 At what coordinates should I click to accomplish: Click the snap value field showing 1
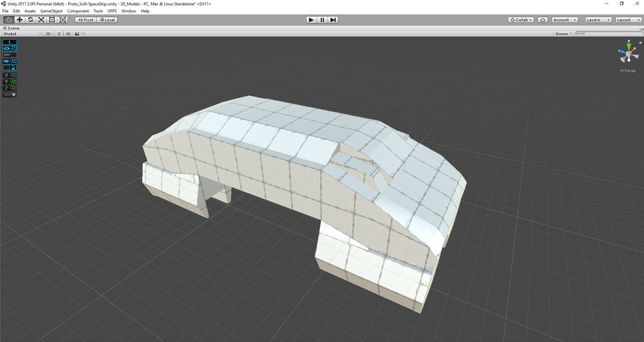coord(10,42)
